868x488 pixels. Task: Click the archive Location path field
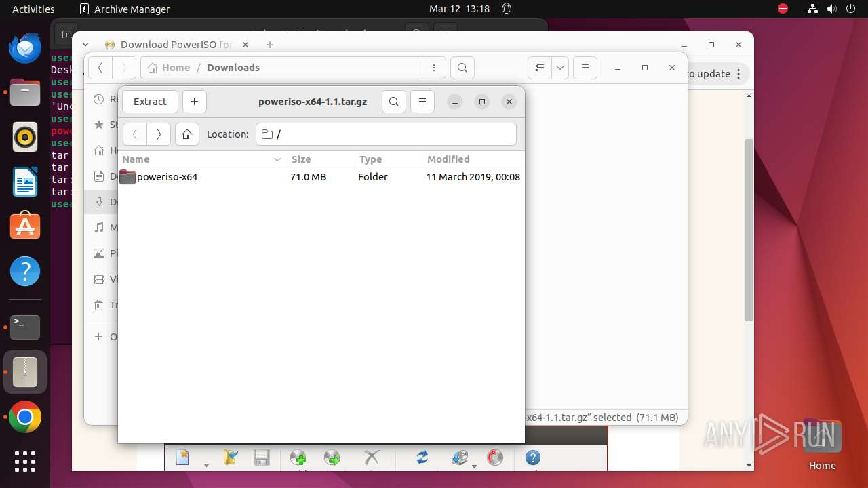[386, 134]
